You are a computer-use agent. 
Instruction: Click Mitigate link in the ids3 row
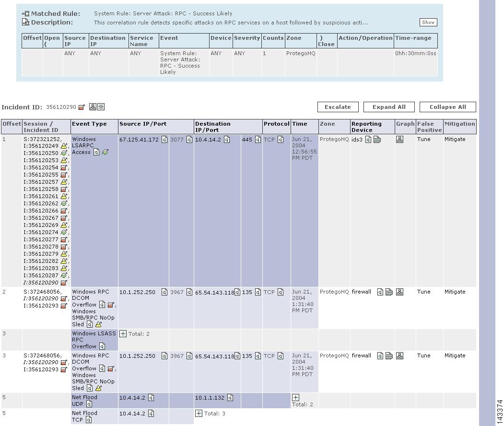(x=455, y=140)
